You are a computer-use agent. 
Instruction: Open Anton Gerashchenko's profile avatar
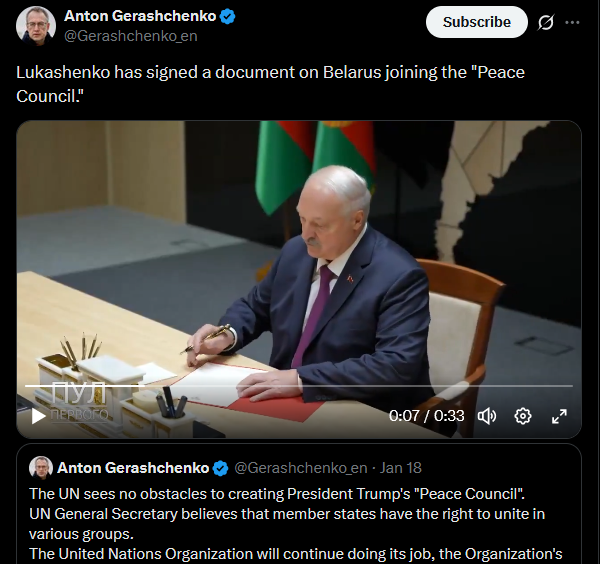[x=36, y=26]
